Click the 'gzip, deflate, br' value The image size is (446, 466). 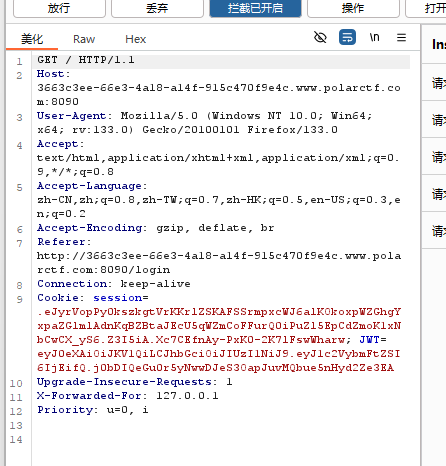point(215,228)
